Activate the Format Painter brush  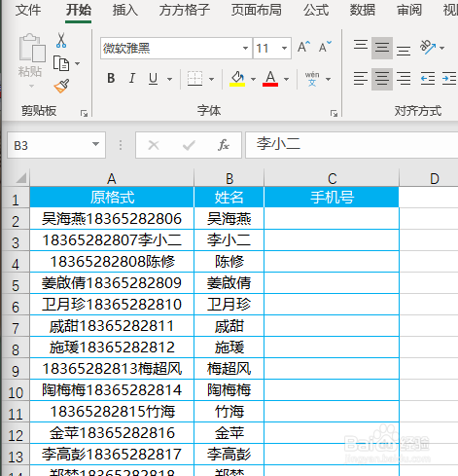[61, 86]
